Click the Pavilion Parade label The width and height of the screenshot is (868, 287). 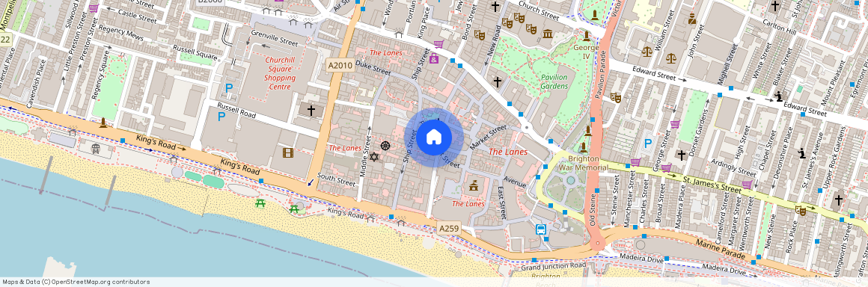[601, 74]
